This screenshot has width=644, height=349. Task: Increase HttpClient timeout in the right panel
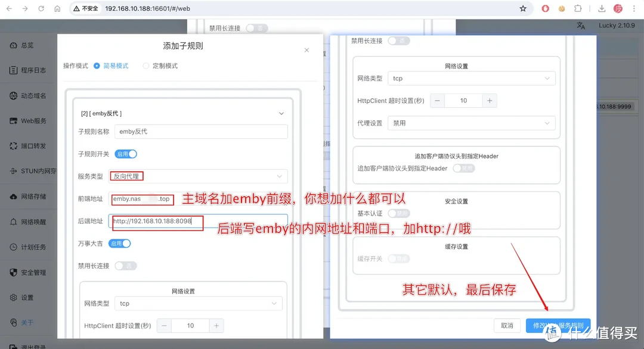(x=490, y=101)
